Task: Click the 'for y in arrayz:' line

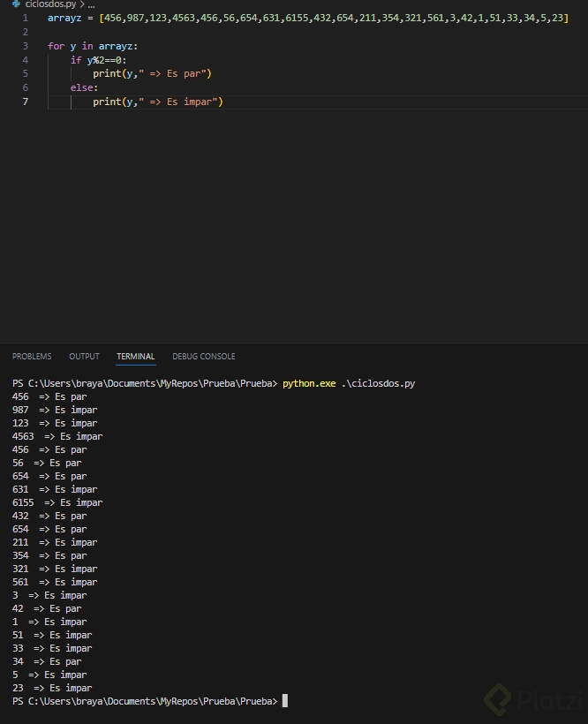Action: [93, 46]
